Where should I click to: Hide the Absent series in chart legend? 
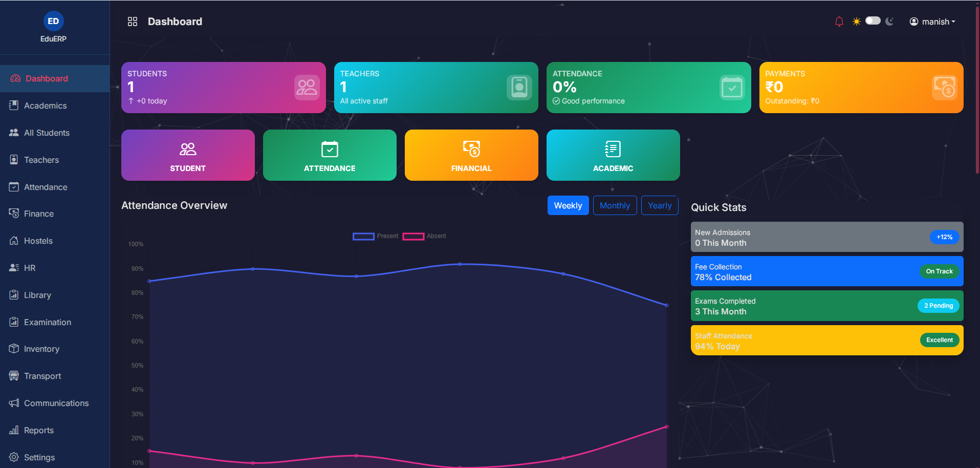click(x=424, y=236)
